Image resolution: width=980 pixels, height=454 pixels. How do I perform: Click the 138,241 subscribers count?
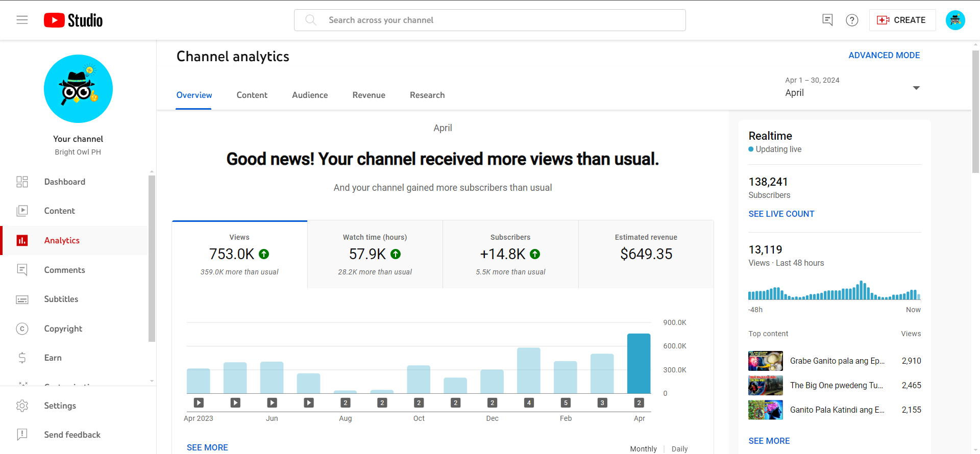pyautogui.click(x=768, y=182)
